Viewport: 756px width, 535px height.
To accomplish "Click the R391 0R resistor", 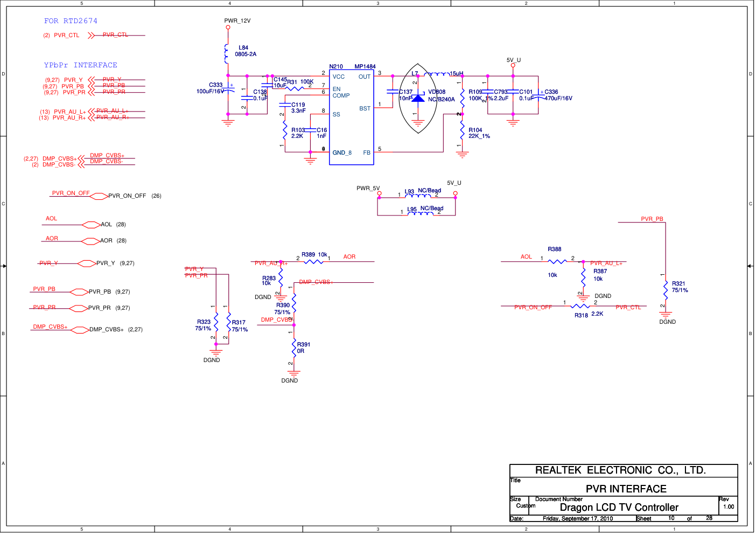I will [x=294, y=348].
